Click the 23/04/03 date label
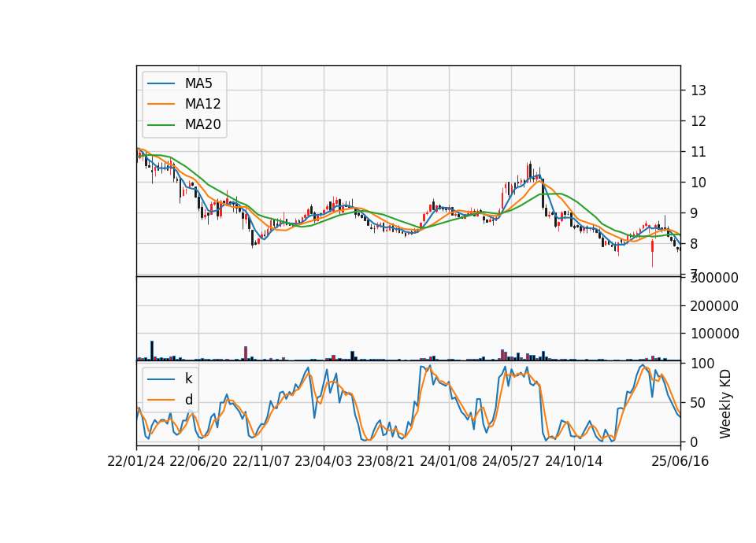Image resolution: width=756 pixels, height=543 pixels. 323,461
